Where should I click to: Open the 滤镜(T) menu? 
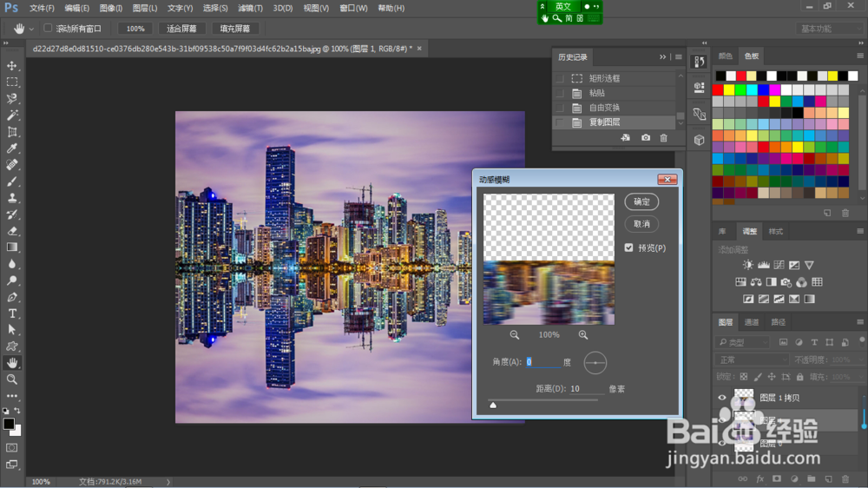pos(250,9)
